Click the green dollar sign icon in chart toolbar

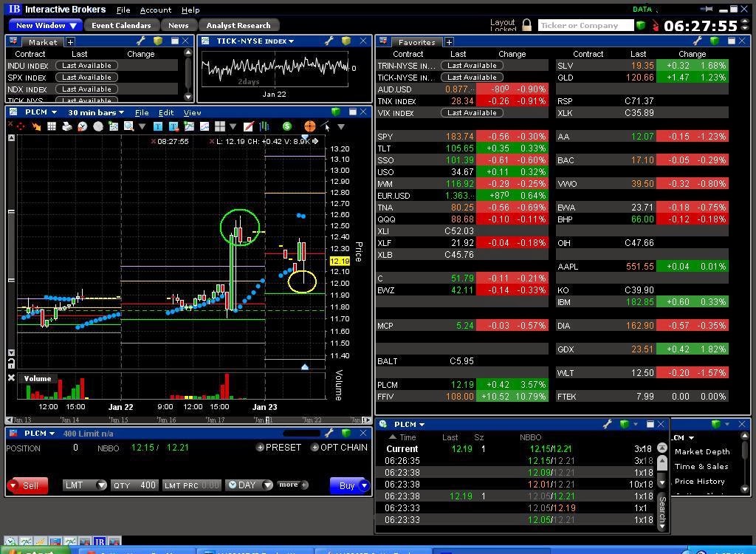coord(287,126)
